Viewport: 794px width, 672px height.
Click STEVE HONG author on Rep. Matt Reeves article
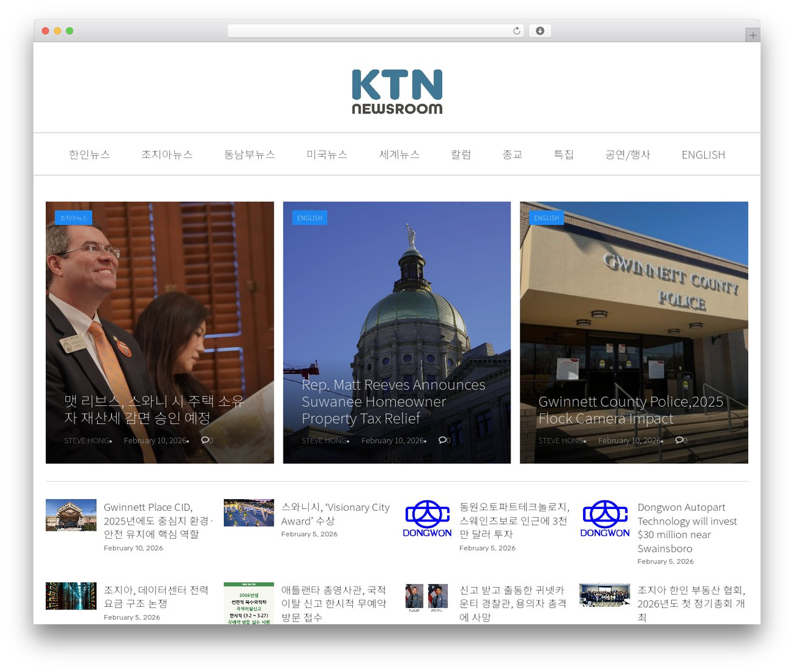(x=324, y=441)
